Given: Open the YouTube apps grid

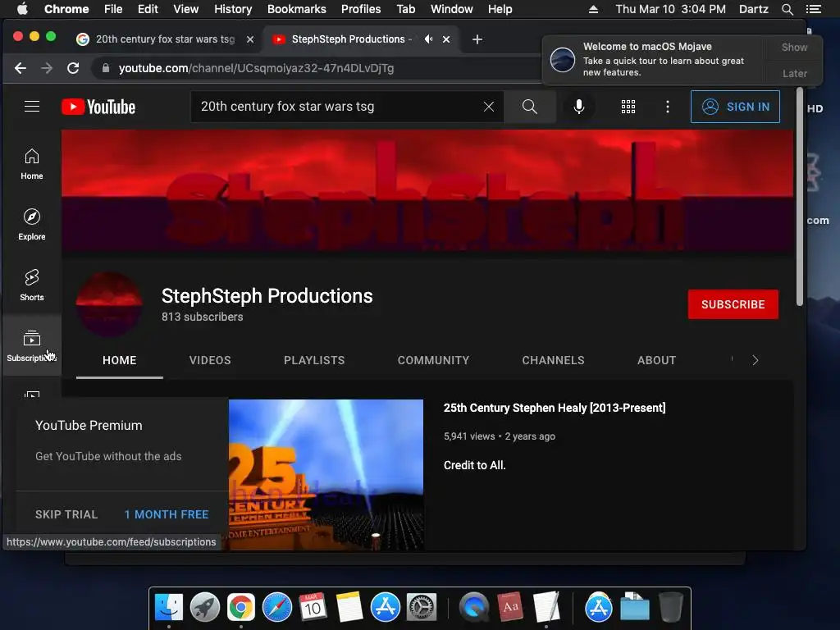Looking at the screenshot, I should pos(628,107).
